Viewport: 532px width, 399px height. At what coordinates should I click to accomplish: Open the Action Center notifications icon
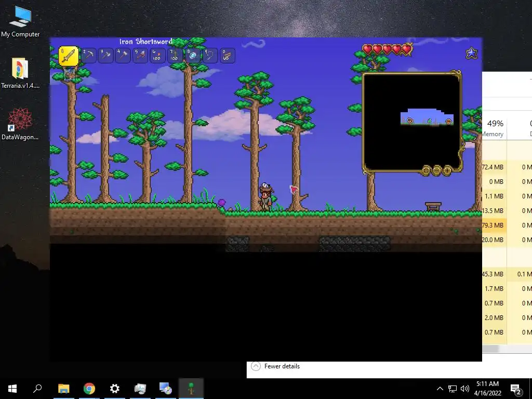(516, 389)
